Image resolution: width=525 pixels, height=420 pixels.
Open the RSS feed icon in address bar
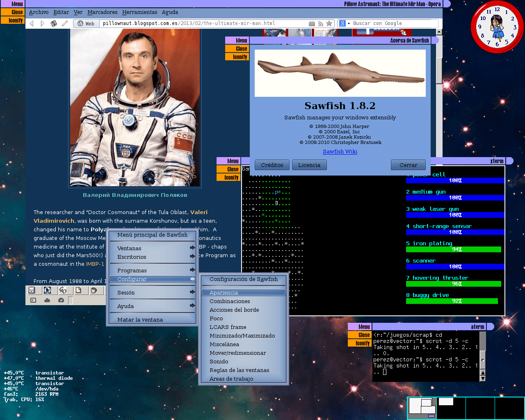(x=320, y=24)
